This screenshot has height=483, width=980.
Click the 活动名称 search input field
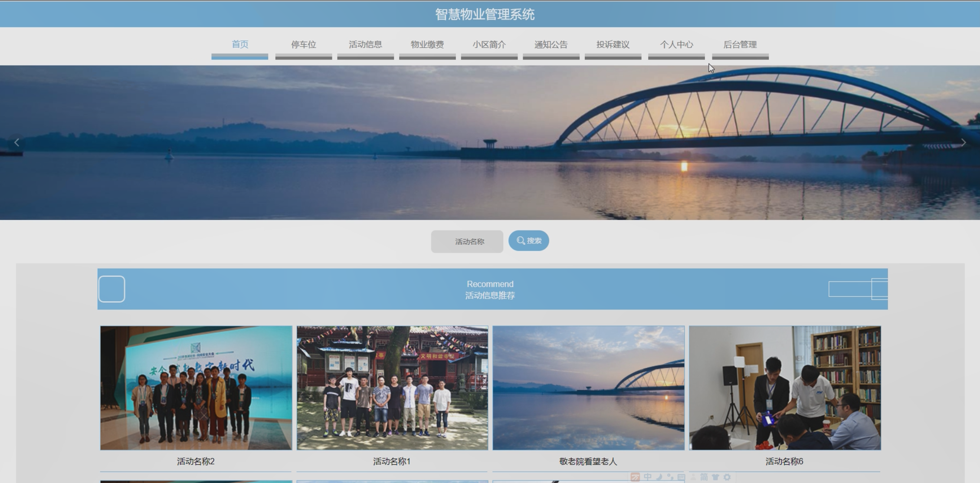tap(467, 241)
